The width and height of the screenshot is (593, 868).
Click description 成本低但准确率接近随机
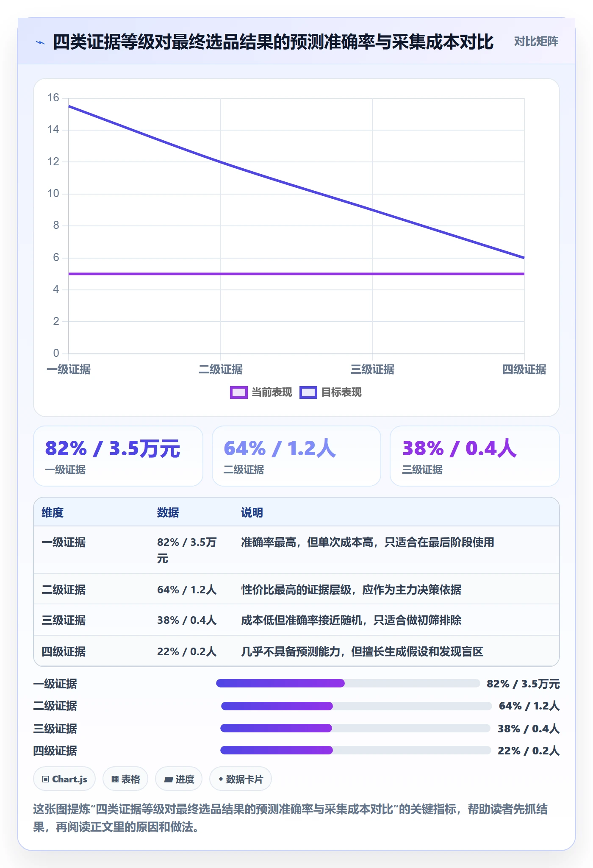(x=351, y=620)
